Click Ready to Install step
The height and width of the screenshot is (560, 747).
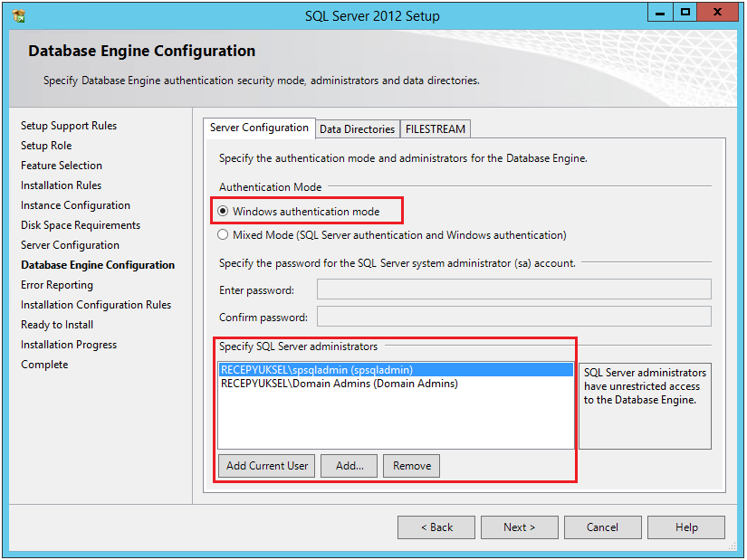pos(57,325)
